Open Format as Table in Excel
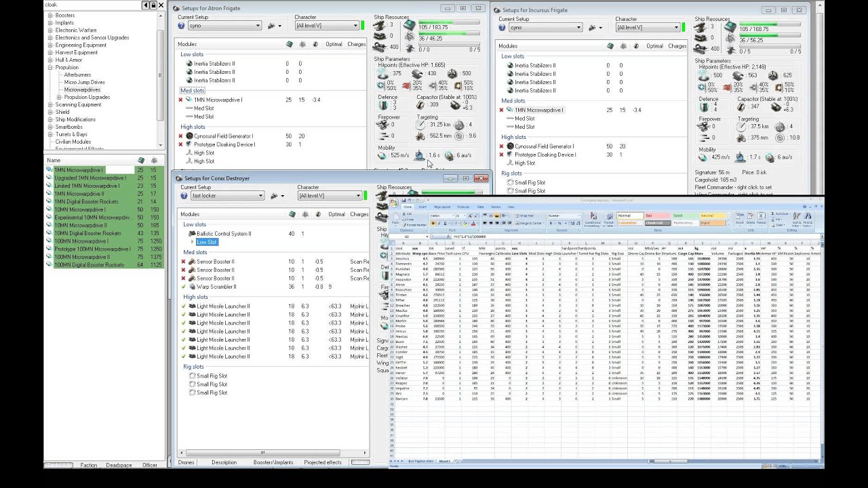 pos(608,220)
